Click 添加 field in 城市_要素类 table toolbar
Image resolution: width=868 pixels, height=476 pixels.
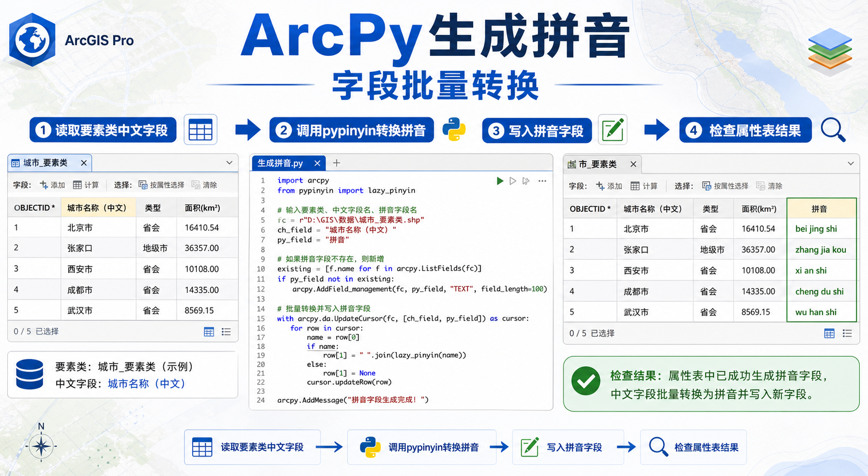[53, 185]
